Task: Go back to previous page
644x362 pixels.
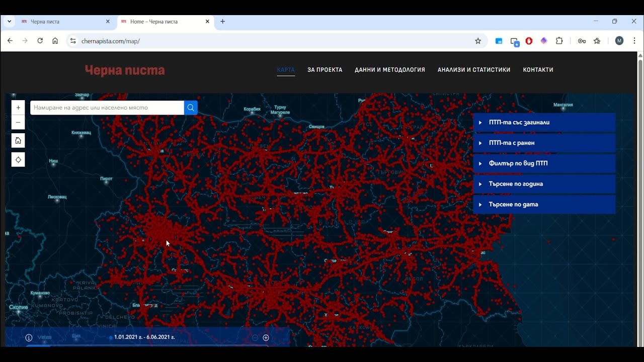Action: (x=10, y=41)
